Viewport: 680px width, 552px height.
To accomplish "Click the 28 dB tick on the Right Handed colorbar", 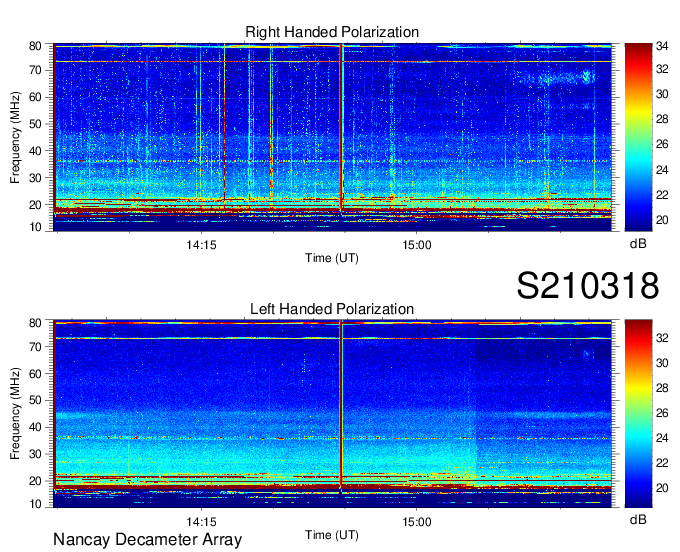I will [662, 119].
